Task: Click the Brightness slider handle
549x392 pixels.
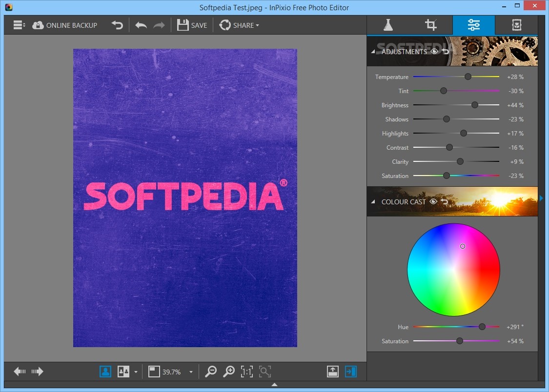Action: [x=475, y=105]
